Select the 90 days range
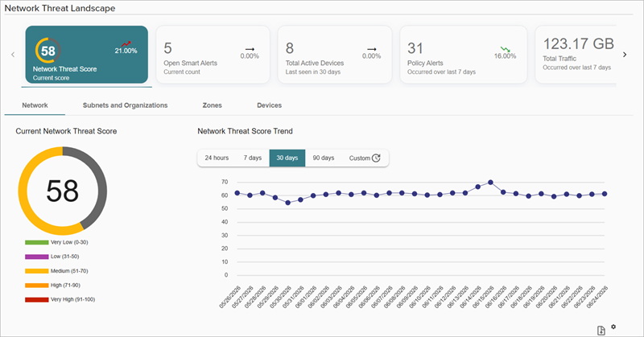The height and width of the screenshot is (337, 644). 324,158
